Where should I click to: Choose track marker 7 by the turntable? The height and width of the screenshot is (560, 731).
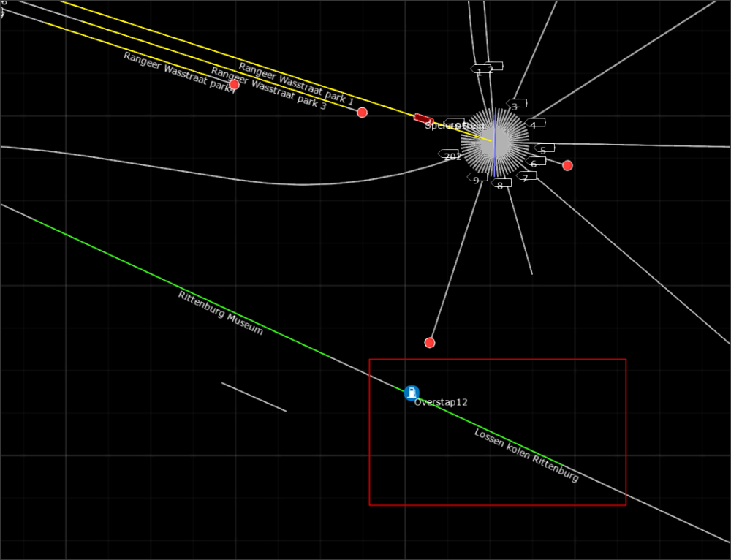[526, 177]
